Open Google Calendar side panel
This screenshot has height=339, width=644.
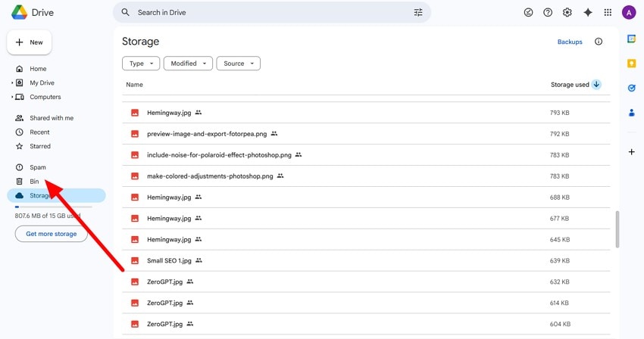(632, 39)
